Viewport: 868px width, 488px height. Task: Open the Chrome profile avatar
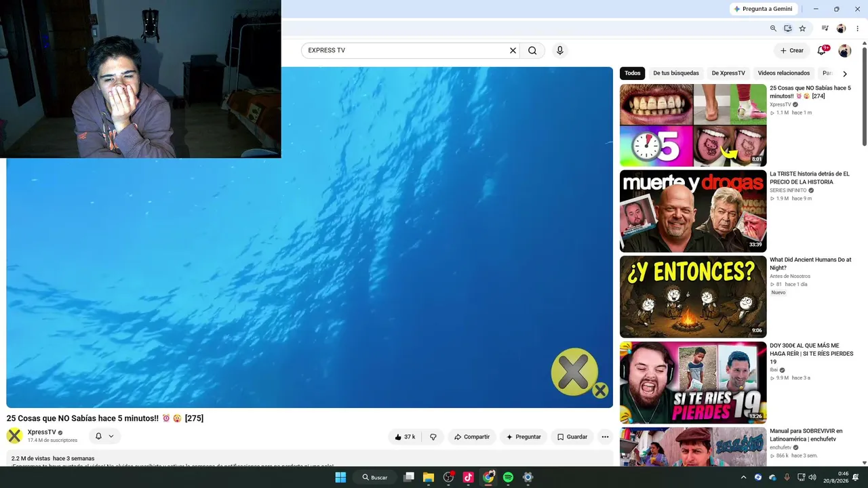click(842, 28)
